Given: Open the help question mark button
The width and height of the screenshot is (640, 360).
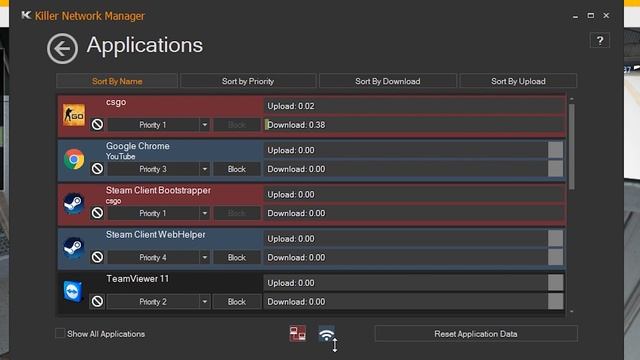Looking at the screenshot, I should coord(600,40).
